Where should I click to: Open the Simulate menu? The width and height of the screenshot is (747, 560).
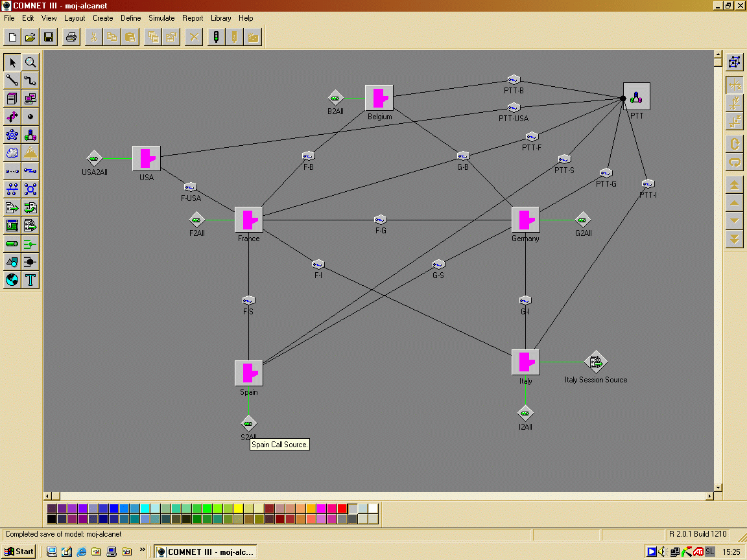161,18
